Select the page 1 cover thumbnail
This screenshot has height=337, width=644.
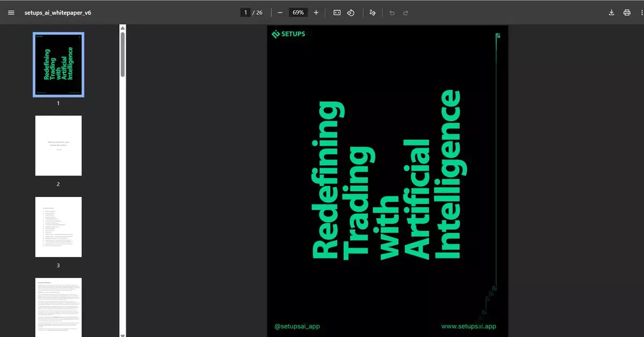(58, 64)
